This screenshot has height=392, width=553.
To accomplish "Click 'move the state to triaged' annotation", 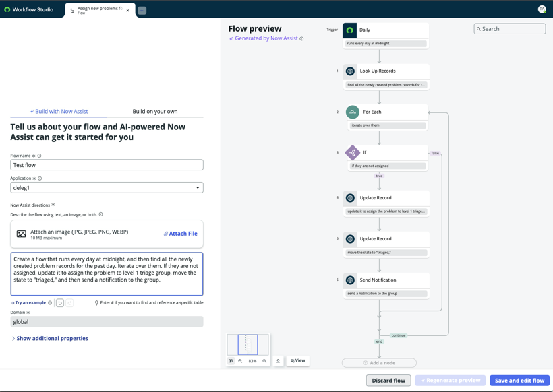I will 386,253.
